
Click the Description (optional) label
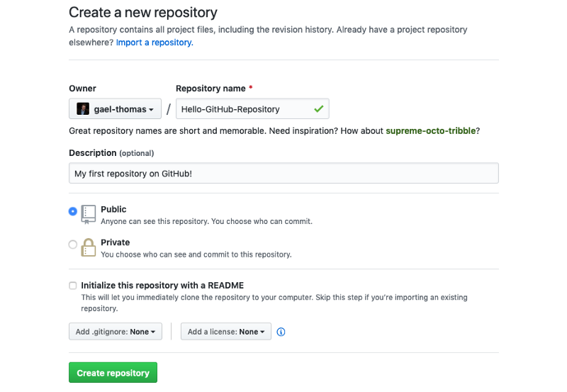111,153
